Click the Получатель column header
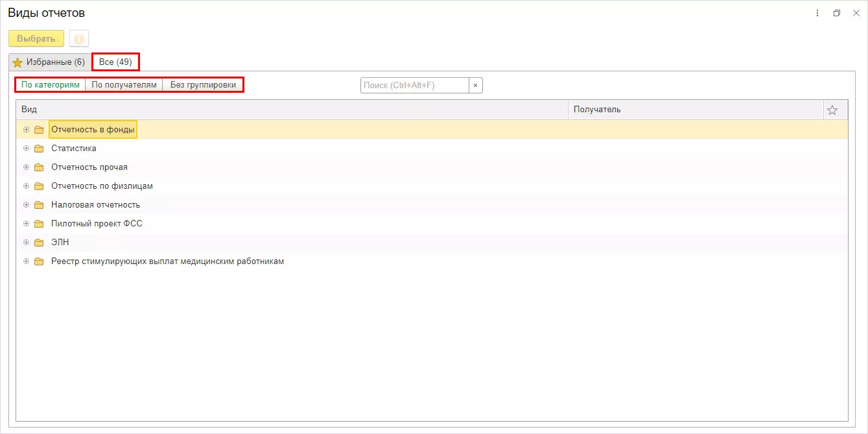 click(x=696, y=110)
